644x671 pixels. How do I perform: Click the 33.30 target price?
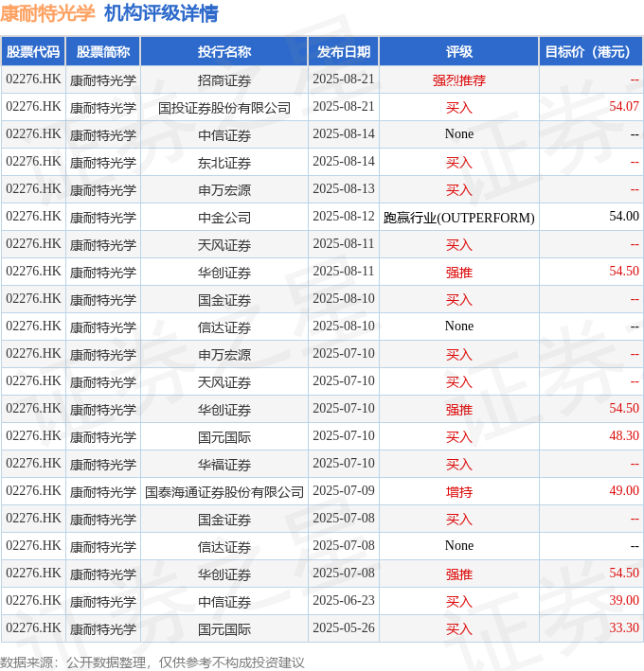(x=624, y=627)
